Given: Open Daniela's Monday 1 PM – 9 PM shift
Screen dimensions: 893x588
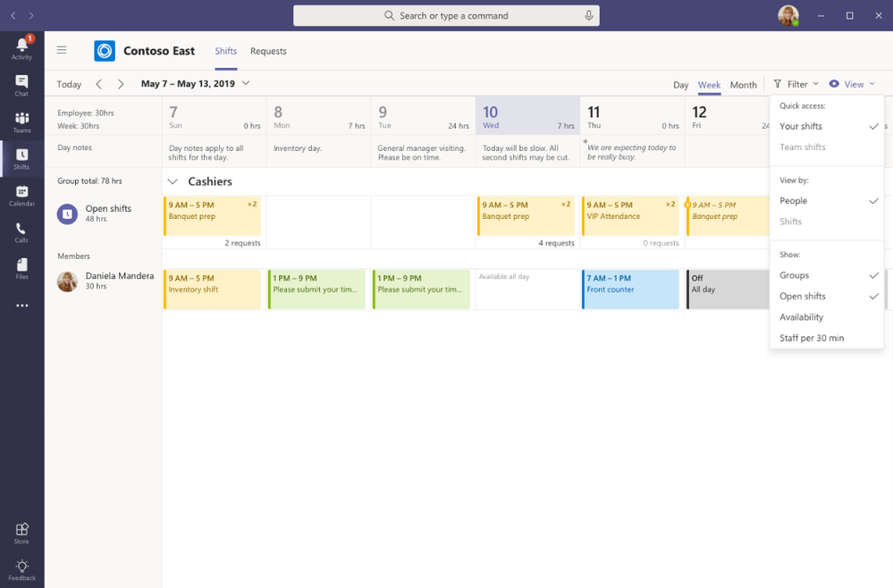Looking at the screenshot, I should point(316,290).
